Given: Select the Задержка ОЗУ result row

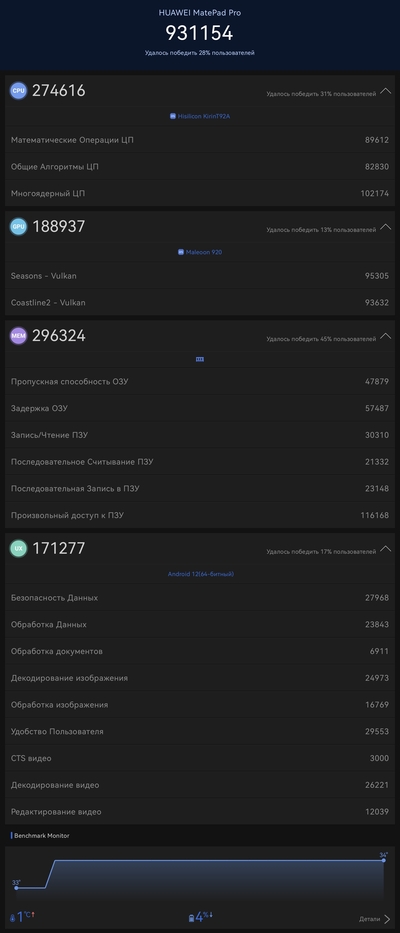Looking at the screenshot, I should click(200, 409).
